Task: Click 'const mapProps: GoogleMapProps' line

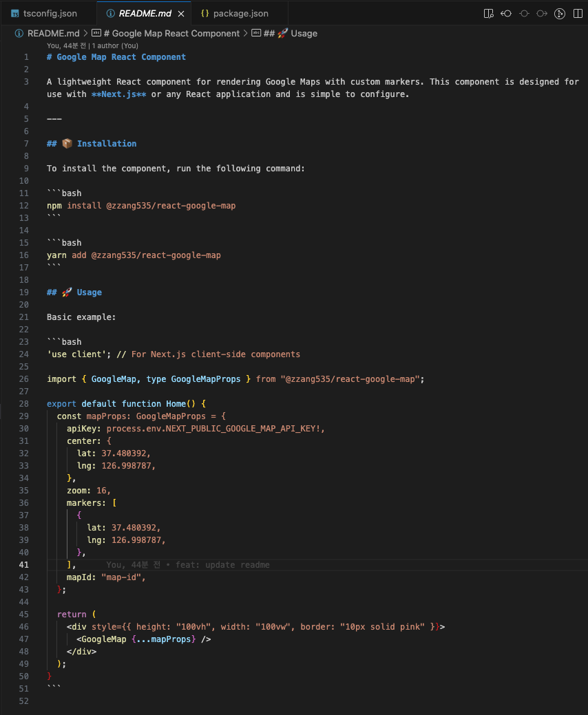Action: pyautogui.click(x=141, y=416)
